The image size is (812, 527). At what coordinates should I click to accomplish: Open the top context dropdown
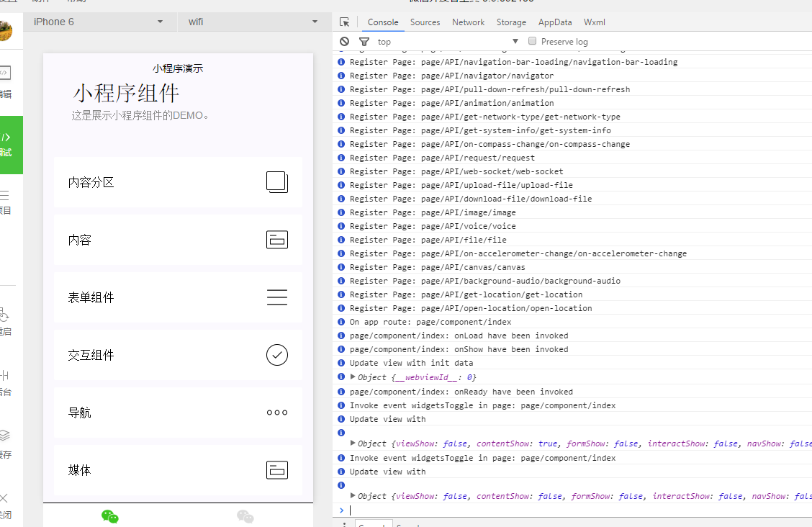click(x=448, y=42)
